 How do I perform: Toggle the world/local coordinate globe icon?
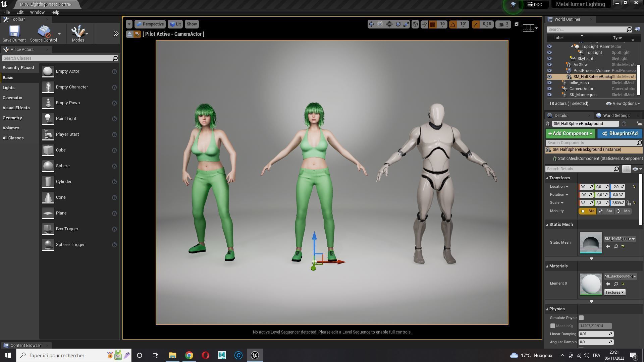tap(415, 24)
